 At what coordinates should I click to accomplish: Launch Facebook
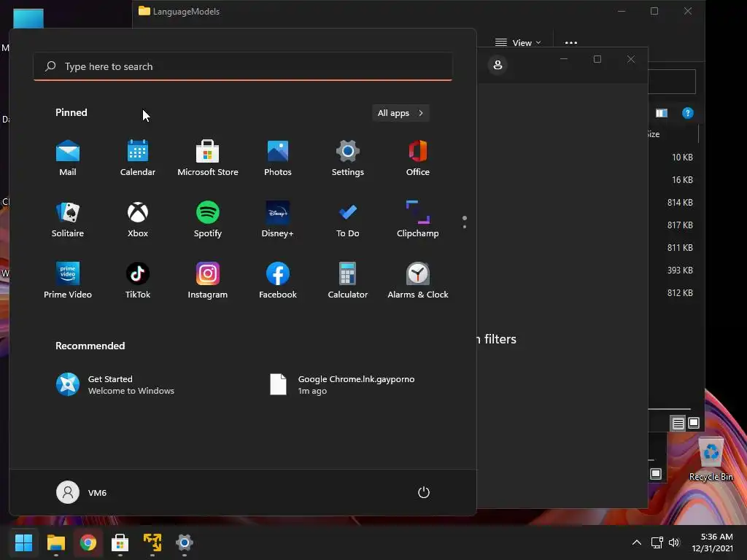click(x=278, y=281)
